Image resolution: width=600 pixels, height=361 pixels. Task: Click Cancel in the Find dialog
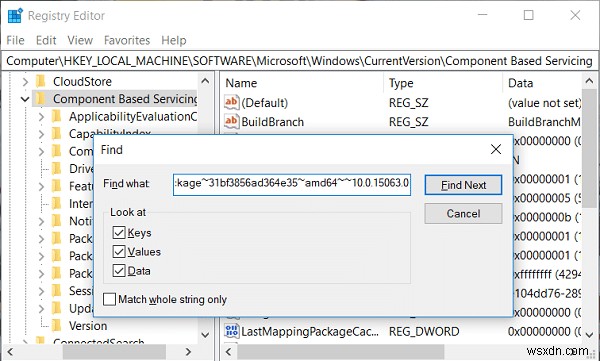tap(463, 214)
